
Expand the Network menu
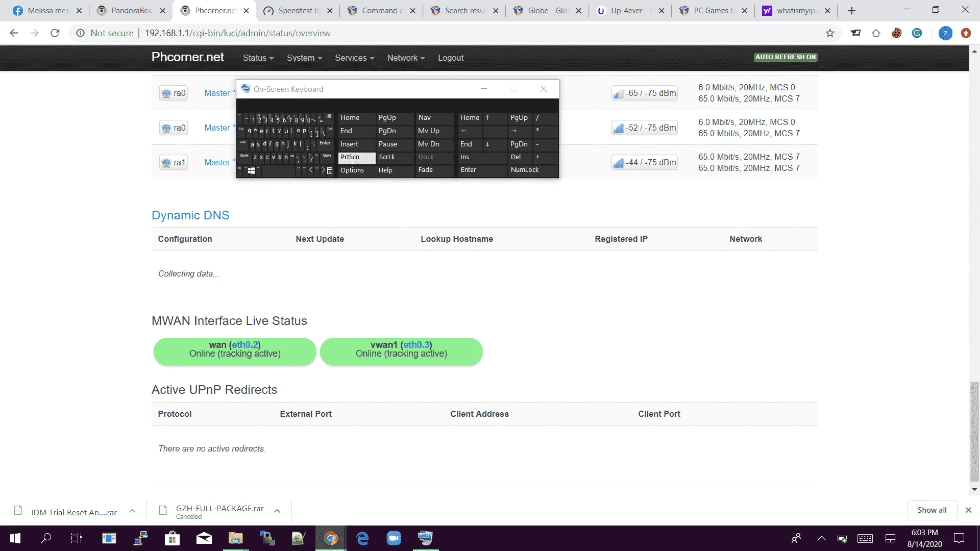(x=406, y=58)
